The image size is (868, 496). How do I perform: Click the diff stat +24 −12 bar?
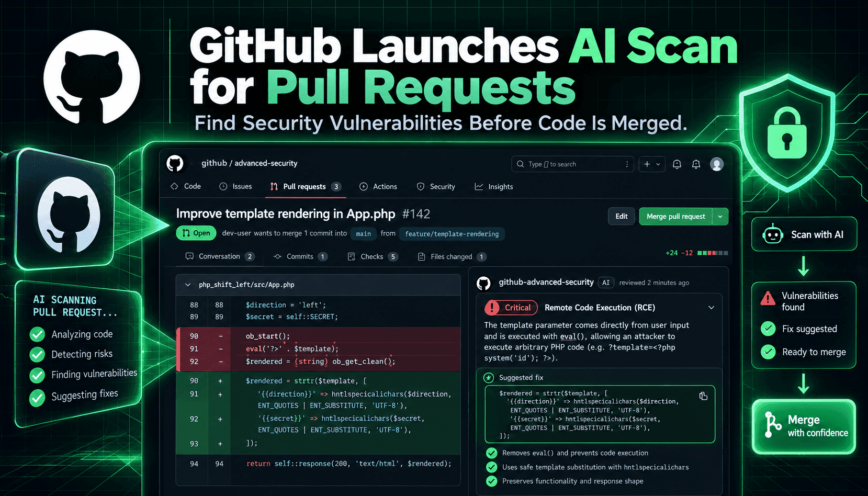click(x=696, y=253)
